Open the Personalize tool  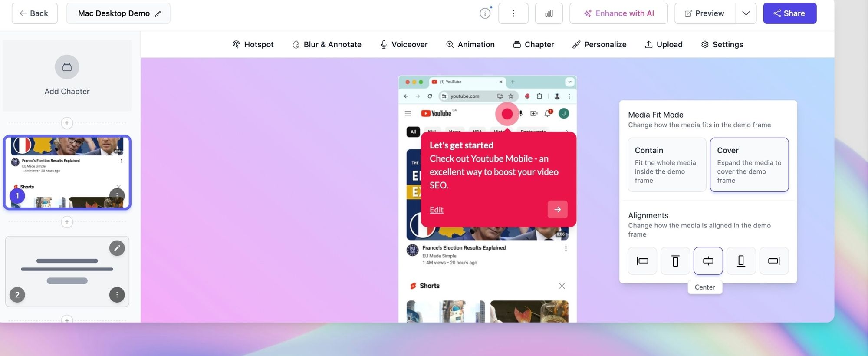point(599,44)
